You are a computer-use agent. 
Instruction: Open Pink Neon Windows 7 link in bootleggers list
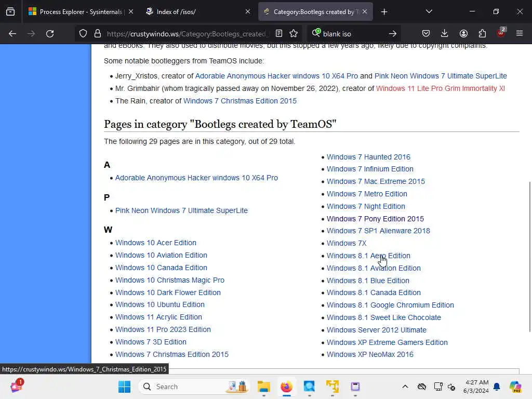point(441,76)
